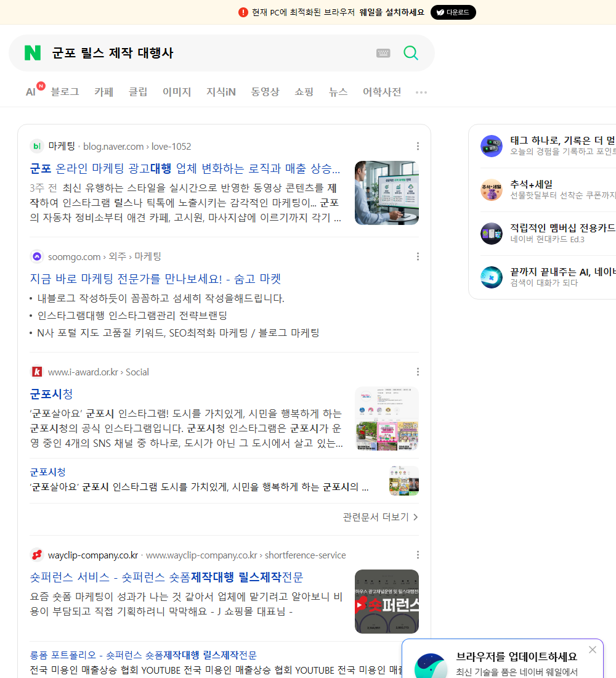
Task: Switch to the 클립 tab
Action: (138, 92)
